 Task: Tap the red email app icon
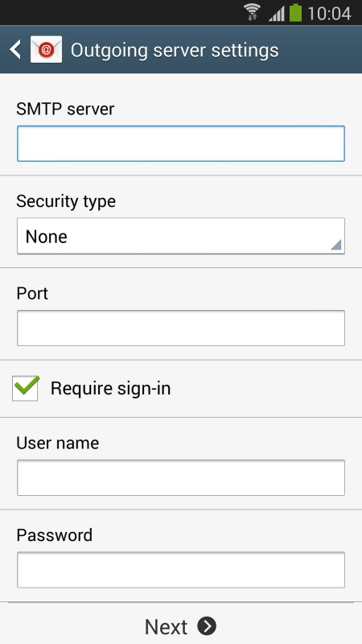(47, 50)
